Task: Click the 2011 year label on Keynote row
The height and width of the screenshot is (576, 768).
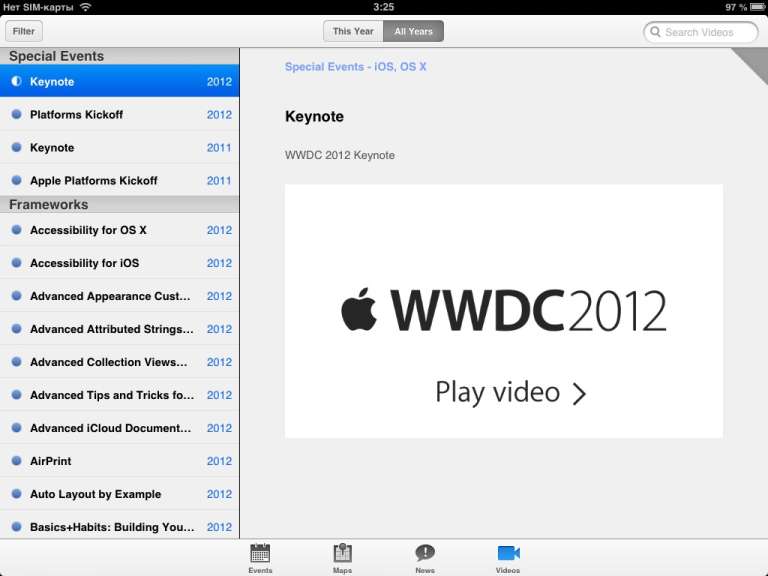Action: click(218, 147)
